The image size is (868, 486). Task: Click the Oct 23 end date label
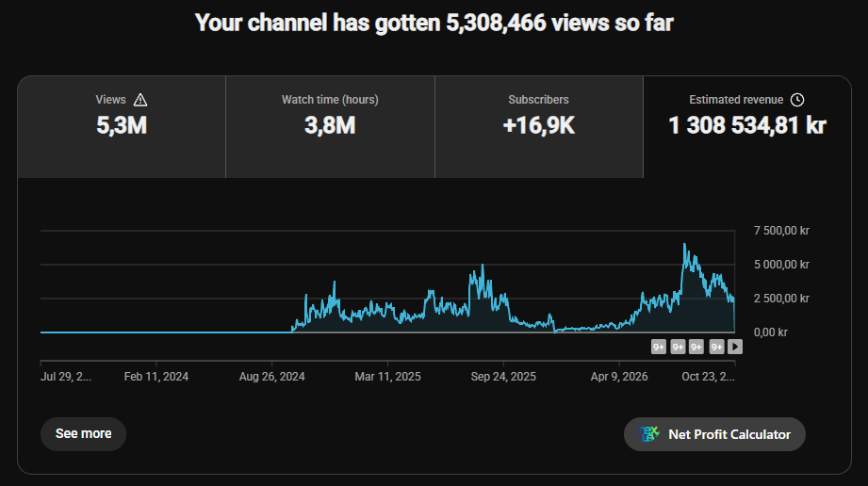(x=708, y=377)
